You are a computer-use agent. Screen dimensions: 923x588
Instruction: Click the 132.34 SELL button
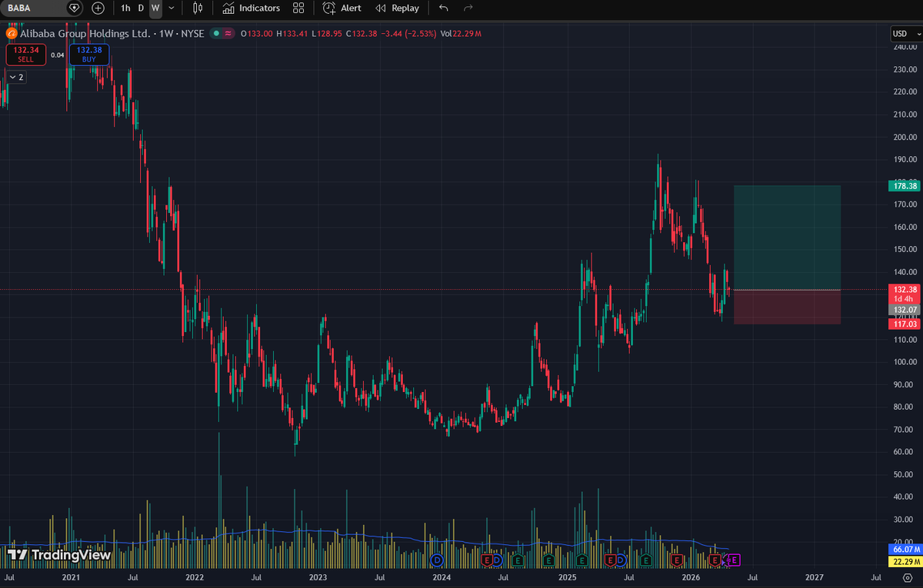(x=26, y=54)
